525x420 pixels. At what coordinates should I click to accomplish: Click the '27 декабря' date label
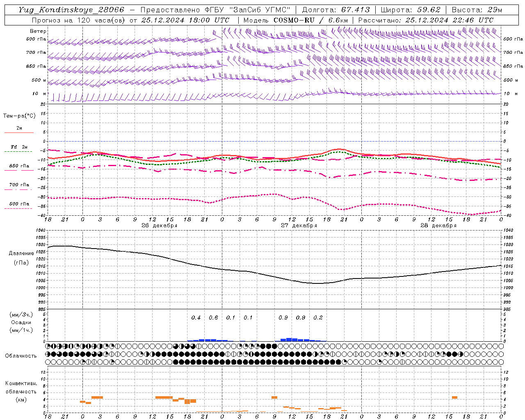[299, 226]
